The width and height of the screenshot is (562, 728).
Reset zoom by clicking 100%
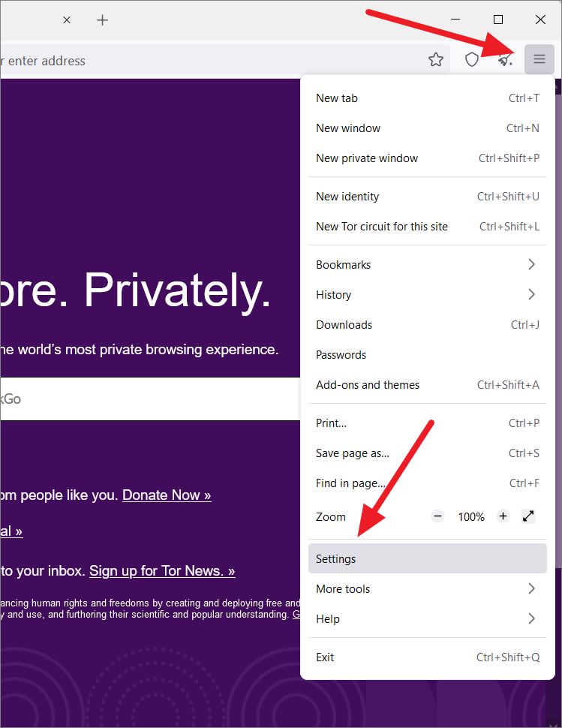(471, 517)
